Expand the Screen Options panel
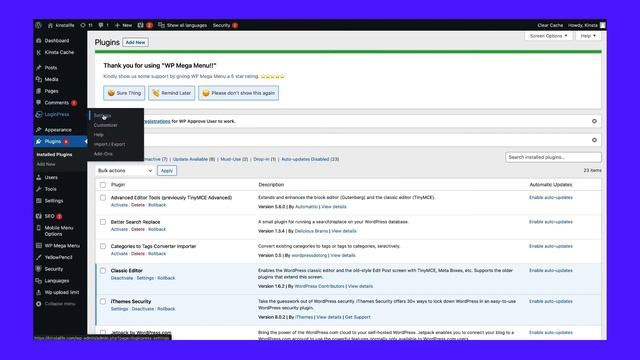Screen dimensions: 640x360 tap(548, 36)
